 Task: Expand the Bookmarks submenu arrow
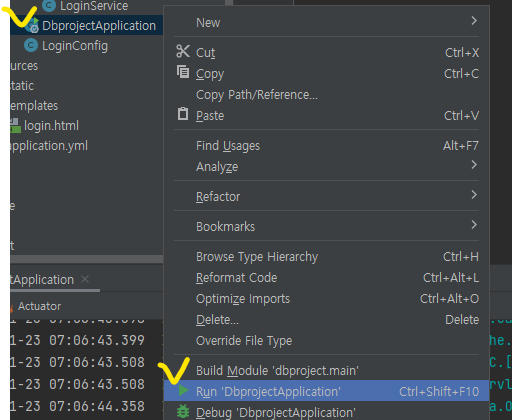pos(474,225)
